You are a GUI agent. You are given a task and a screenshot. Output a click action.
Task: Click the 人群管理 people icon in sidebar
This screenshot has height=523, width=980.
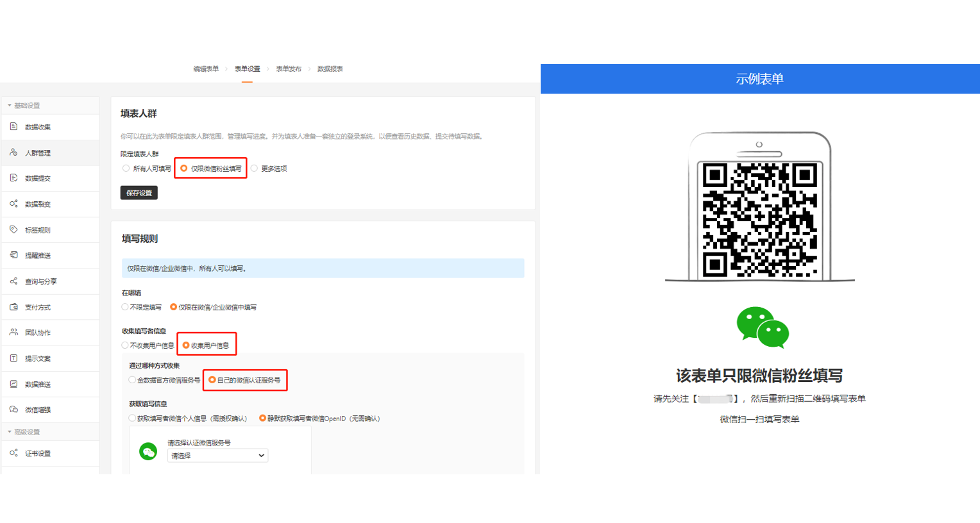tap(13, 153)
